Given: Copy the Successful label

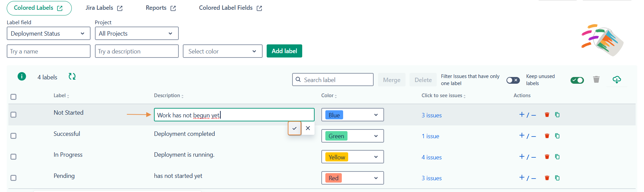Looking at the screenshot, I should point(557,136).
